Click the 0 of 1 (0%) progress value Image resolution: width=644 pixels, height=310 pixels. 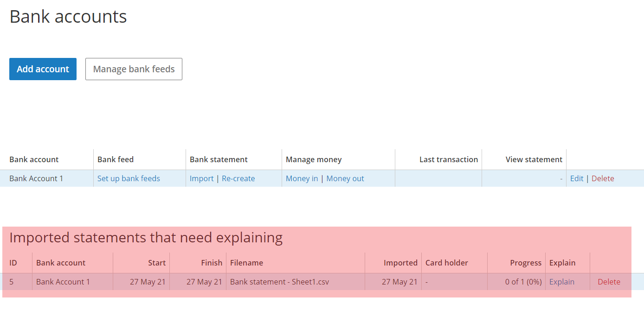coord(524,282)
